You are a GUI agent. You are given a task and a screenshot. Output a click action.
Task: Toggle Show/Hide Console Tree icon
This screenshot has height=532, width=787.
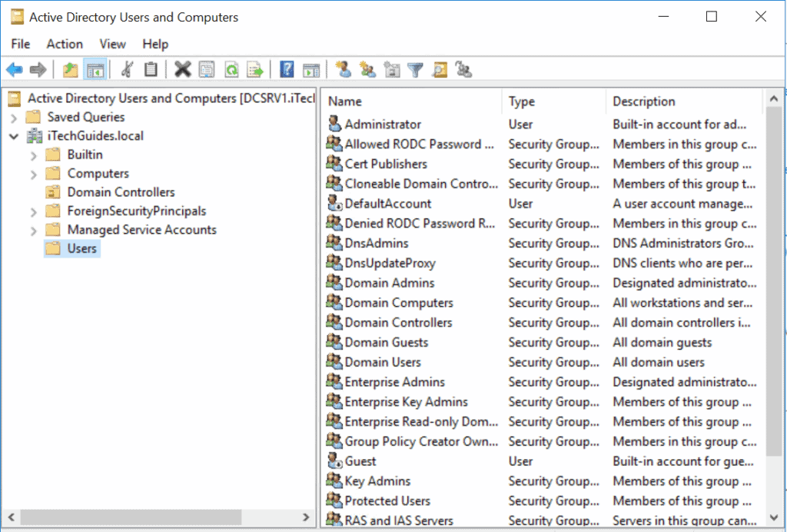point(95,70)
